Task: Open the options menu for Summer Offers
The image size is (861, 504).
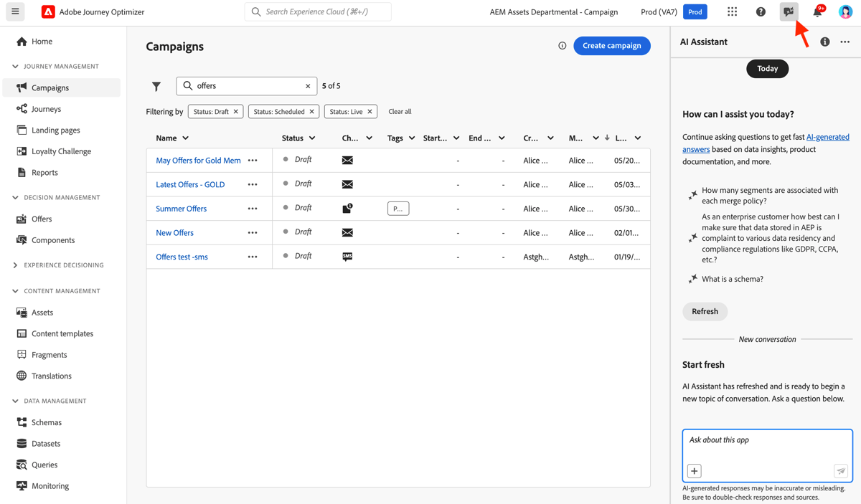Action: point(253,208)
